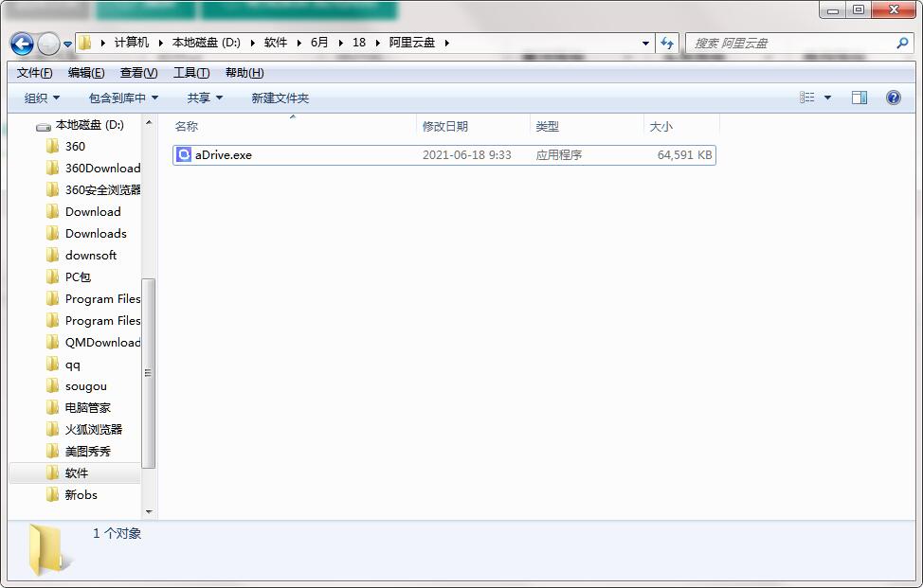Open the qq folder in the tree
The height and width of the screenshot is (588, 923).
[x=72, y=365]
